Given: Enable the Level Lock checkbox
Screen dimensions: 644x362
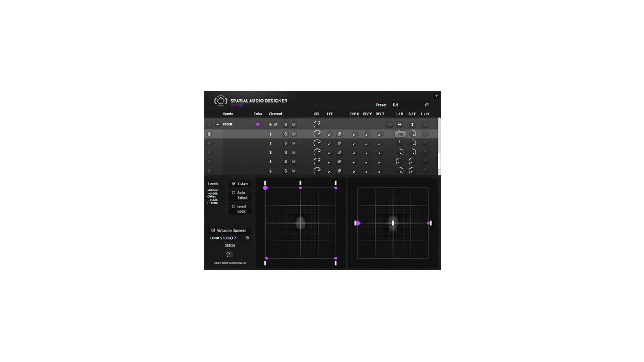Looking at the screenshot, I should tap(233, 207).
